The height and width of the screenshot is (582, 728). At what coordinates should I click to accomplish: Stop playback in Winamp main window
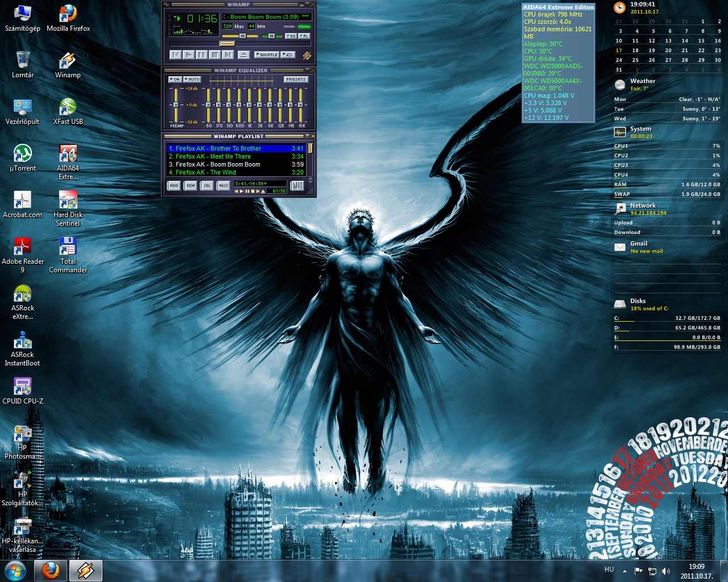point(214,55)
